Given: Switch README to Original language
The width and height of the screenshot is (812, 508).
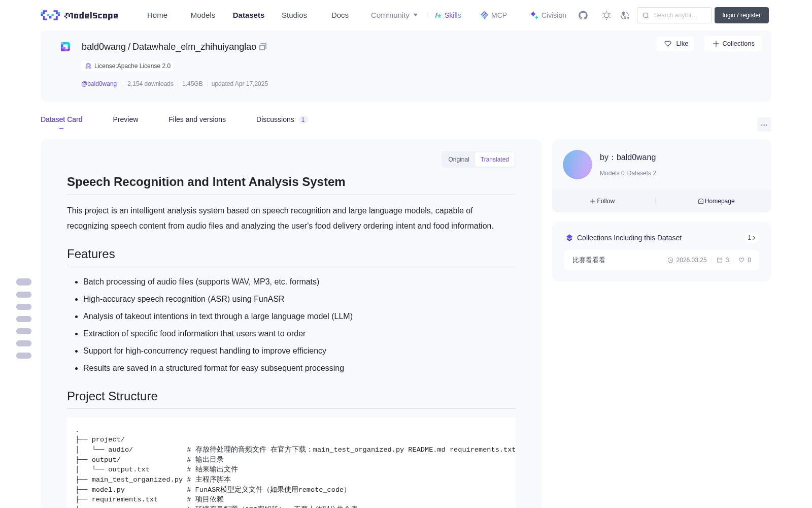Looking at the screenshot, I should (459, 160).
